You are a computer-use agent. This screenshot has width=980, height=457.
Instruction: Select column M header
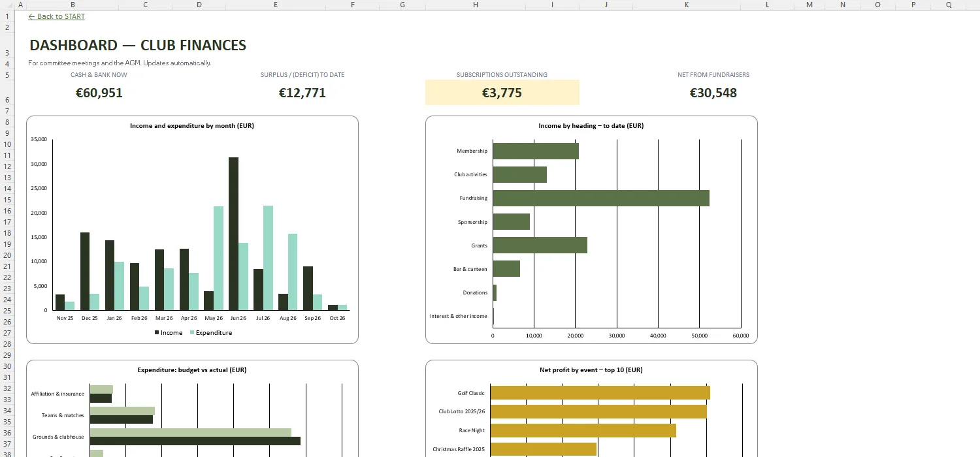809,5
